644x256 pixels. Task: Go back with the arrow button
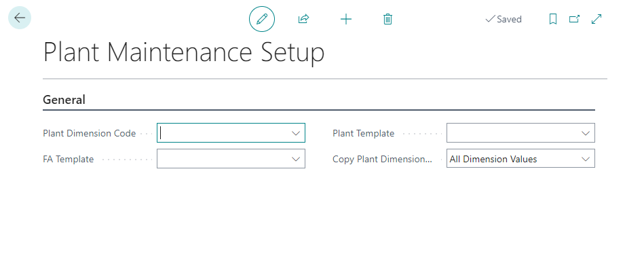(20, 18)
